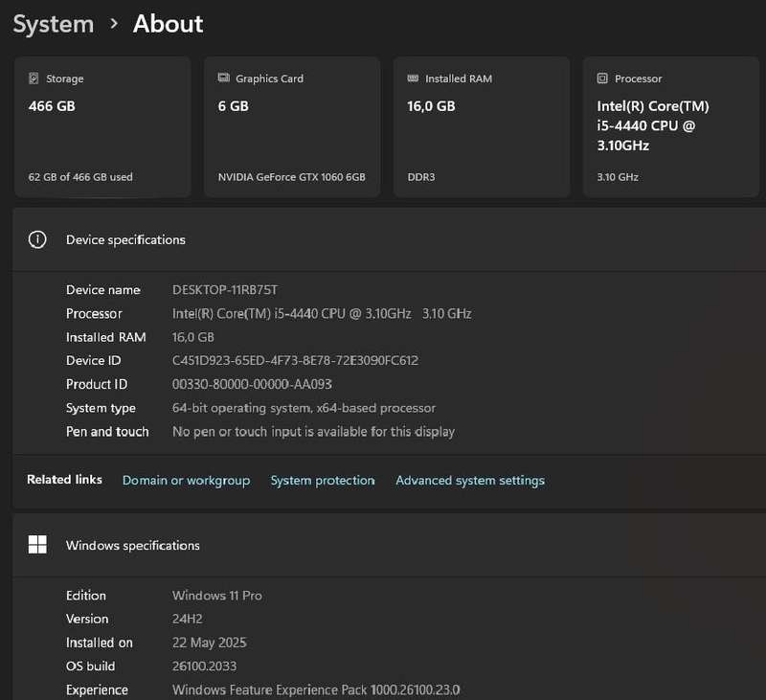Click the Windows logo icon

click(37, 544)
